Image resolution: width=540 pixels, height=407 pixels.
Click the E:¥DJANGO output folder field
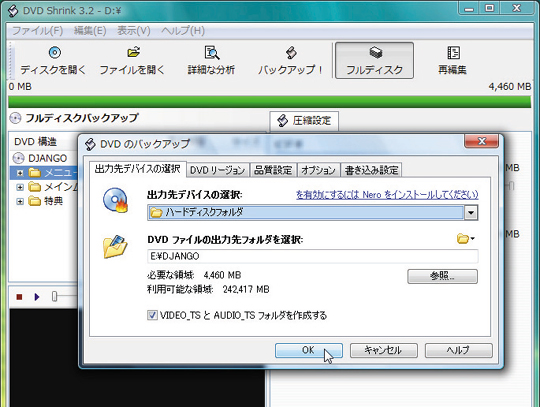click(x=313, y=256)
